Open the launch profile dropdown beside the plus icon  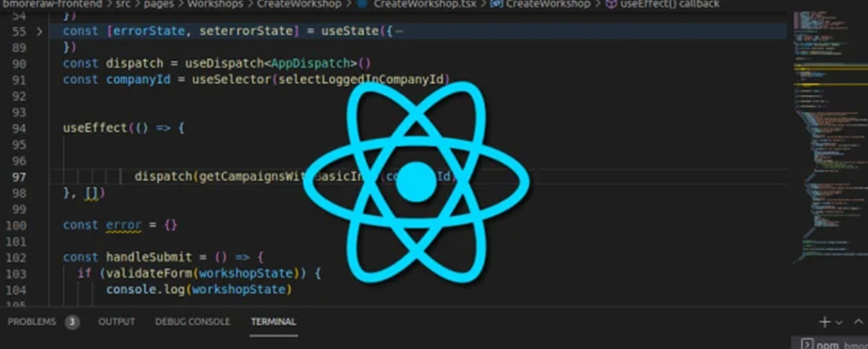[839, 322]
